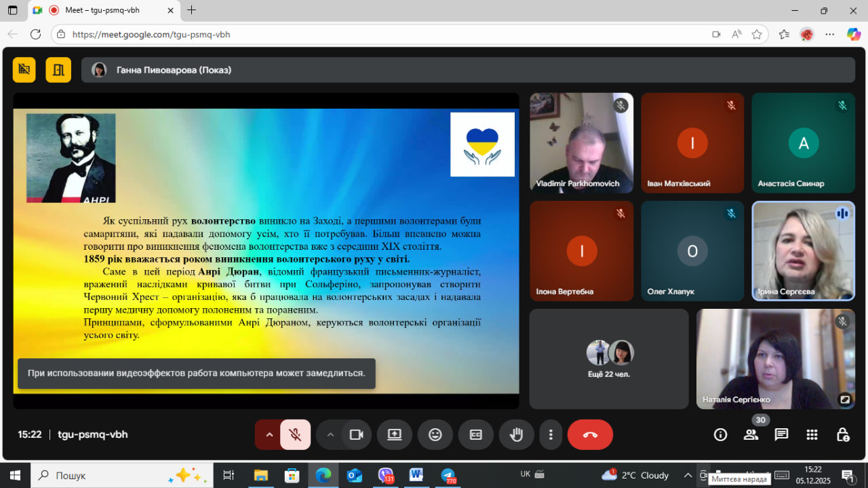Screen dimensions: 868x488
Task: Select the Meet – tgu-psmq-vbh browser tab
Action: (102, 10)
